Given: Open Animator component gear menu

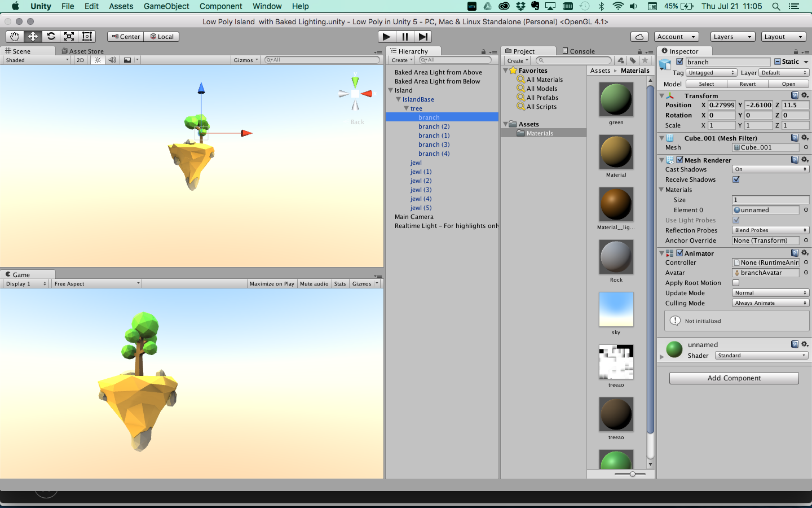Looking at the screenshot, I should pos(805,253).
